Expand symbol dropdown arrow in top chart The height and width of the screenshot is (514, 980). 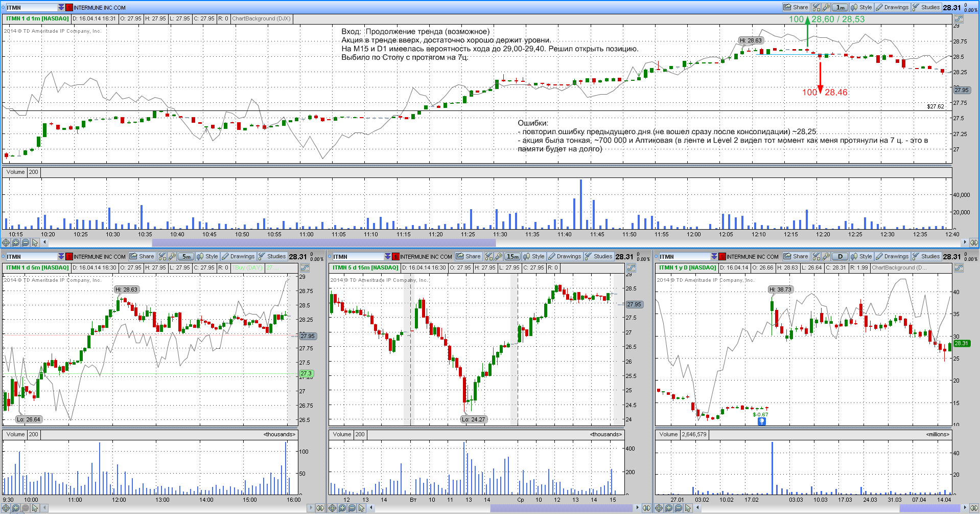pos(61,7)
